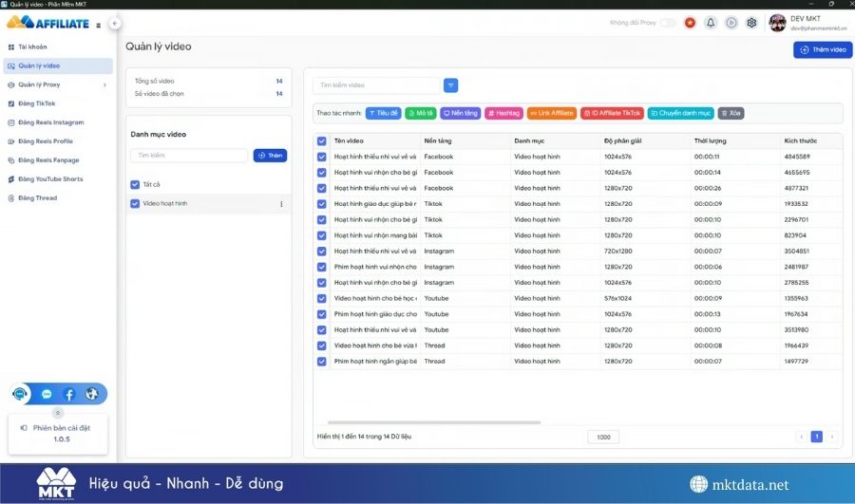Sort by Độ phân giải column header
The width and height of the screenshot is (855, 504).
click(622, 141)
